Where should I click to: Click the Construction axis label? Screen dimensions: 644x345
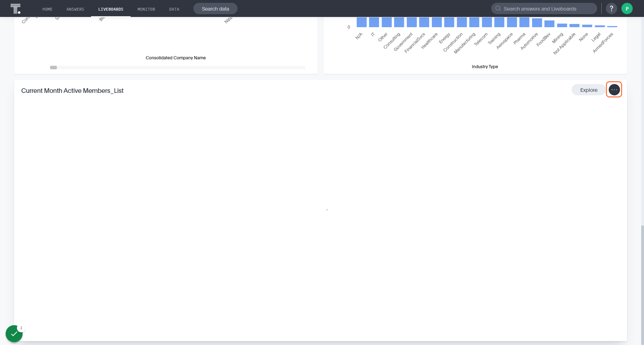point(453,42)
